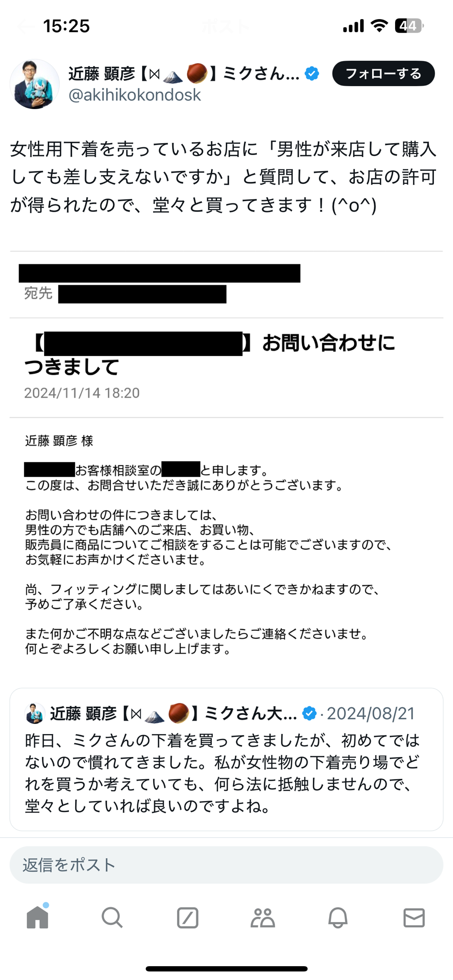Tap the battery indicator in status bar
The height and width of the screenshot is (980, 453).
pos(409,26)
